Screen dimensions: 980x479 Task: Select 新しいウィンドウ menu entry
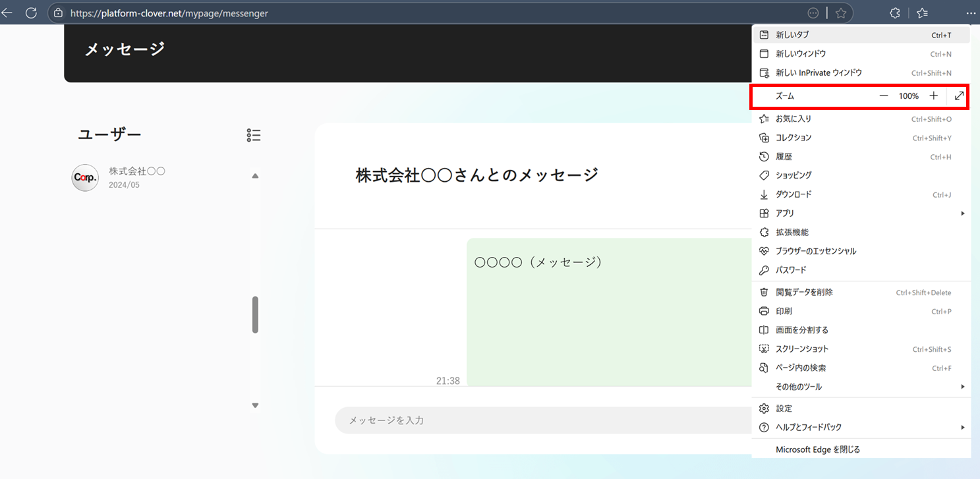[x=861, y=54]
